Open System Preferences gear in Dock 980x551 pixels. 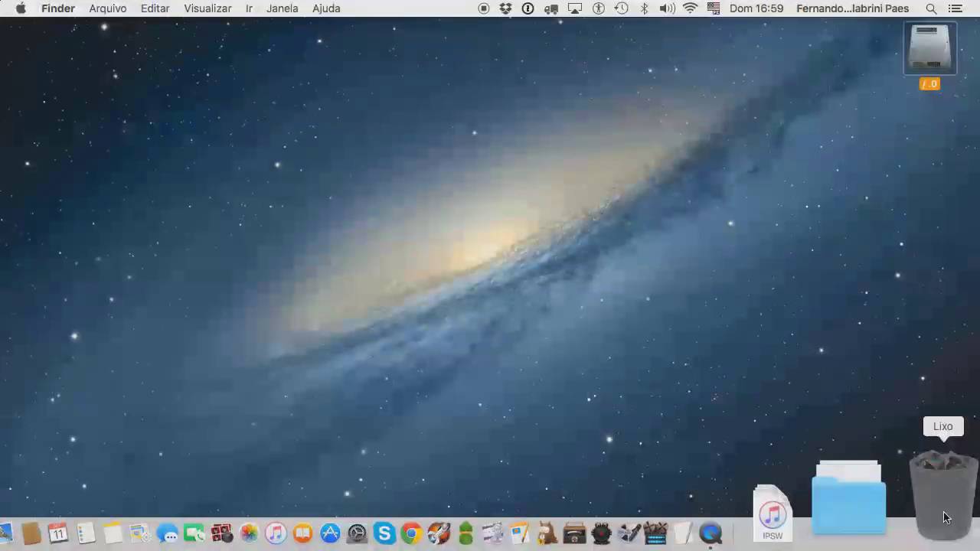358,533
